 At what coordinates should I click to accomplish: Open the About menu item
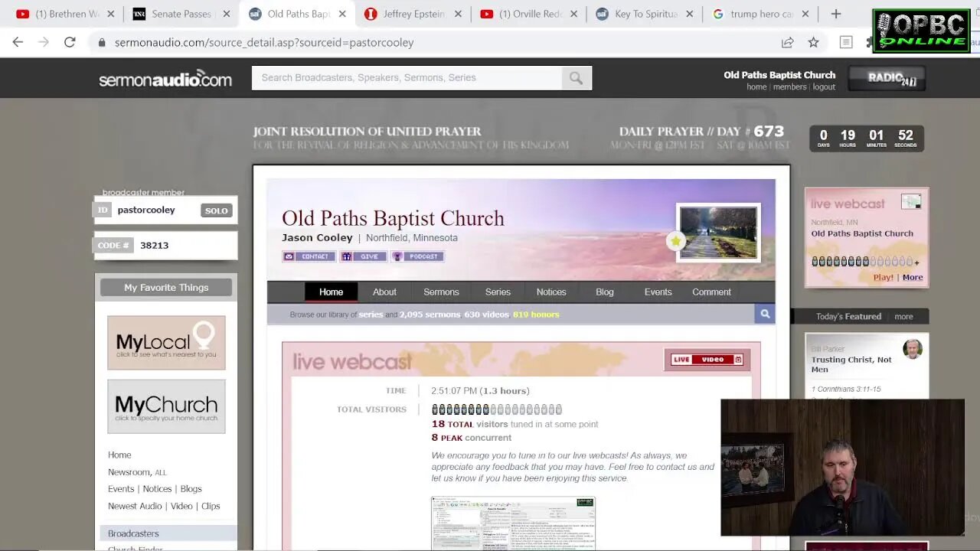(384, 292)
